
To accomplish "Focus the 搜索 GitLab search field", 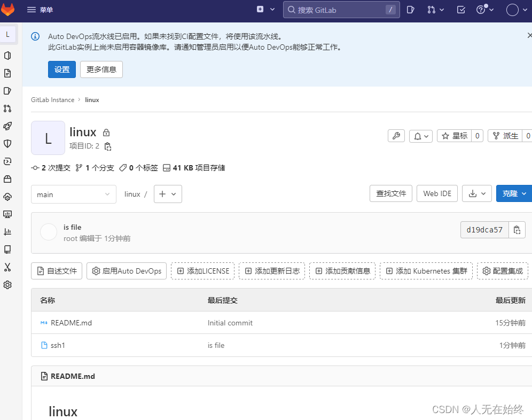I will (341, 10).
